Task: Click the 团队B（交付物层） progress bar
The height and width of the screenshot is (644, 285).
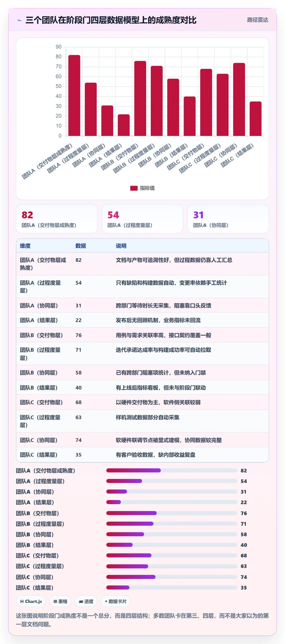Action: (172, 513)
